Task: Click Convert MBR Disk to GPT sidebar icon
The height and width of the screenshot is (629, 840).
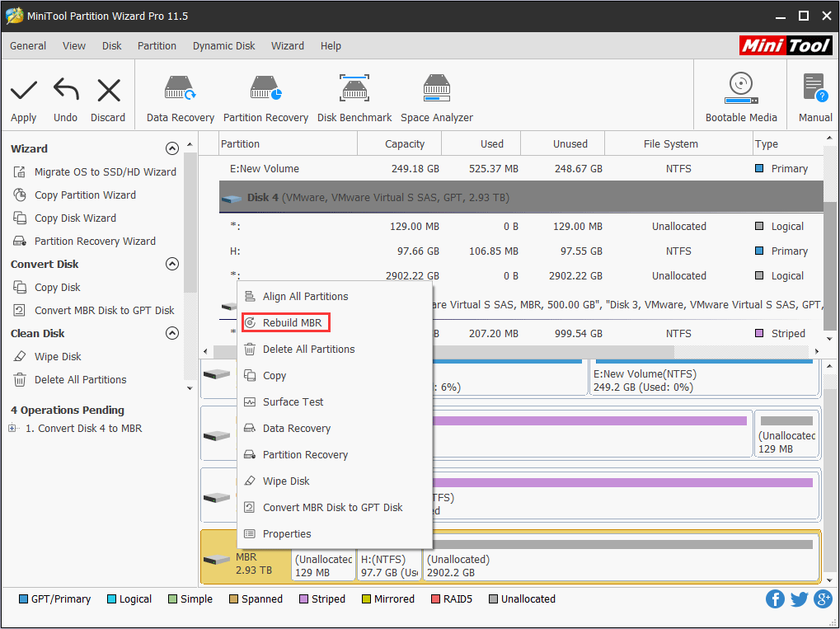Action: pos(19,310)
